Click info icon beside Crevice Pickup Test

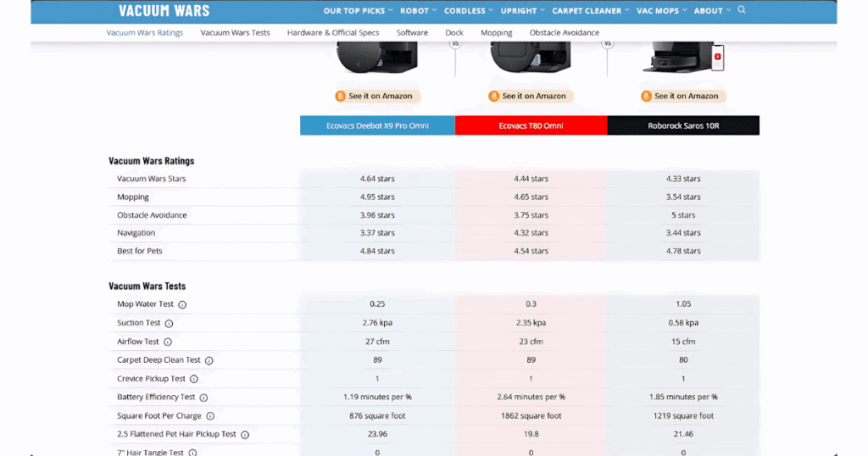pyautogui.click(x=194, y=379)
